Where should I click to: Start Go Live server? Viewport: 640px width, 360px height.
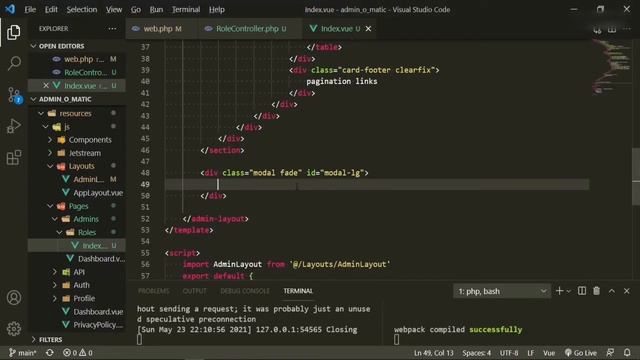pos(580,353)
